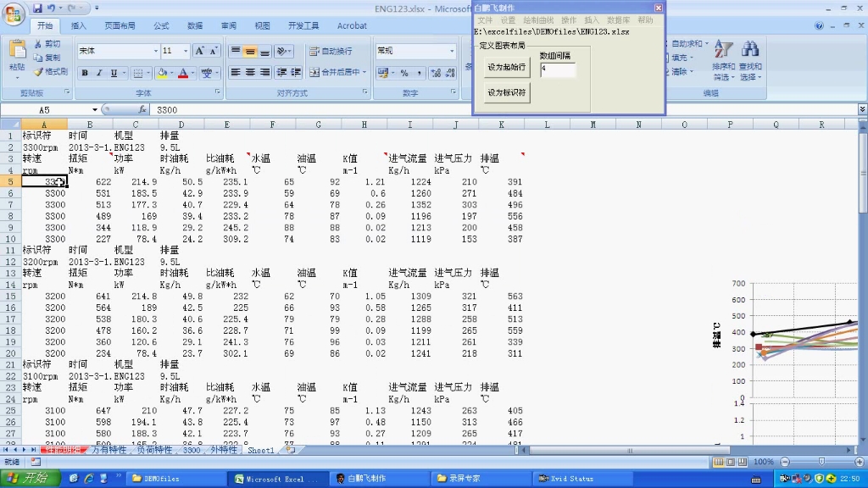
Task: Select the Format Painter (格式刷) icon
Action: 38,69
